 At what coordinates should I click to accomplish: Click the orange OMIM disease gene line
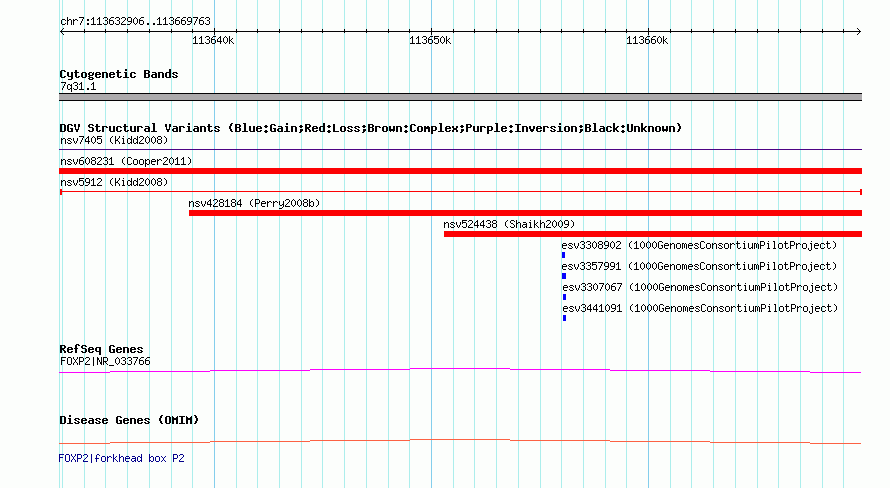[x=460, y=441]
